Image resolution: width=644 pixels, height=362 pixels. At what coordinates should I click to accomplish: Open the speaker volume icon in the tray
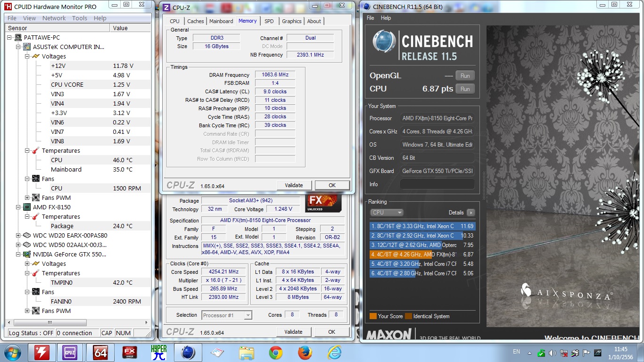(x=552, y=353)
